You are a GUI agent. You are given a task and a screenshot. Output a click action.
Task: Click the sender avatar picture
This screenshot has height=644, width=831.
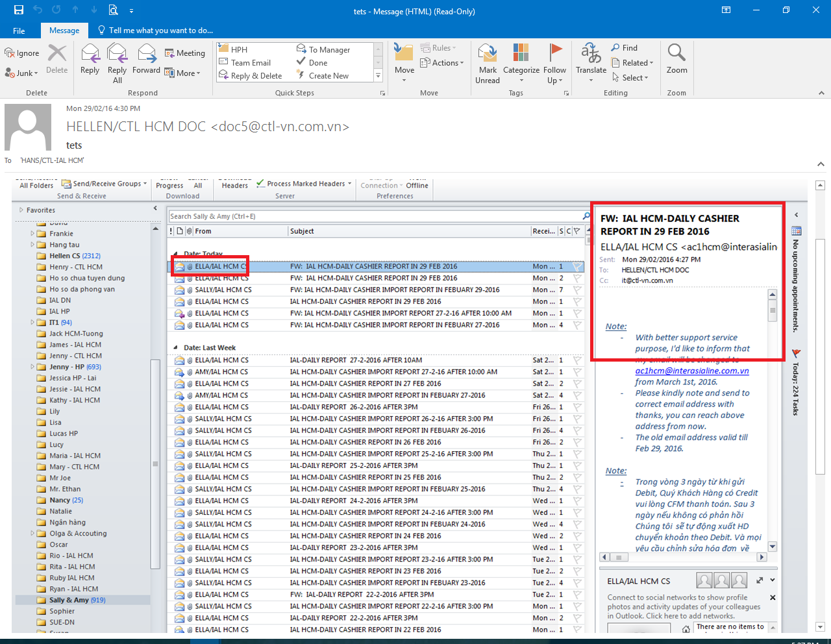tap(28, 127)
